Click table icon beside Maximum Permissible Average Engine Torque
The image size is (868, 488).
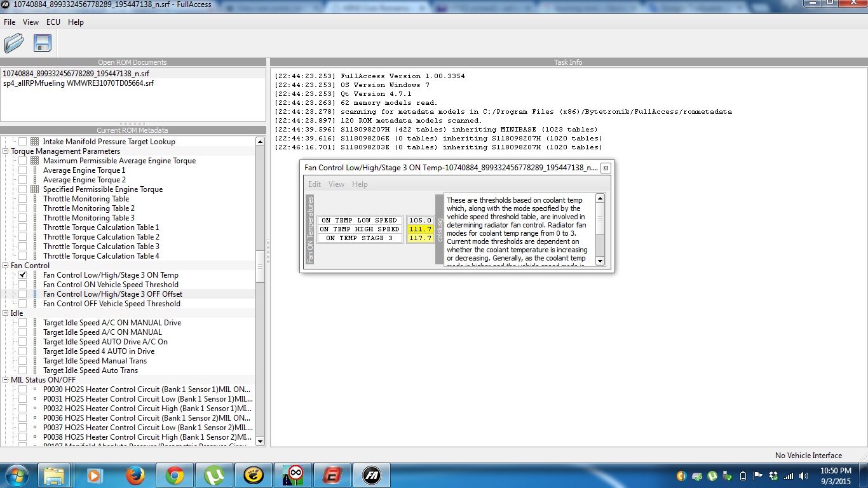(x=34, y=161)
